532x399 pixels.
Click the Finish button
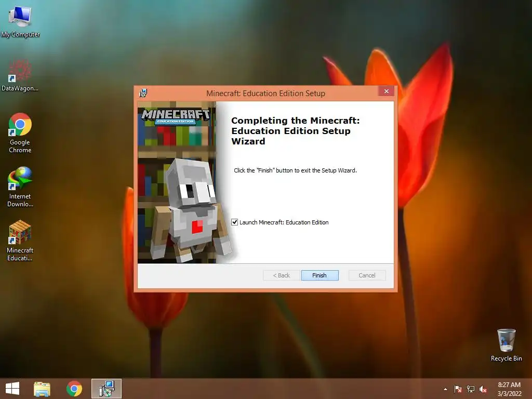coord(320,275)
